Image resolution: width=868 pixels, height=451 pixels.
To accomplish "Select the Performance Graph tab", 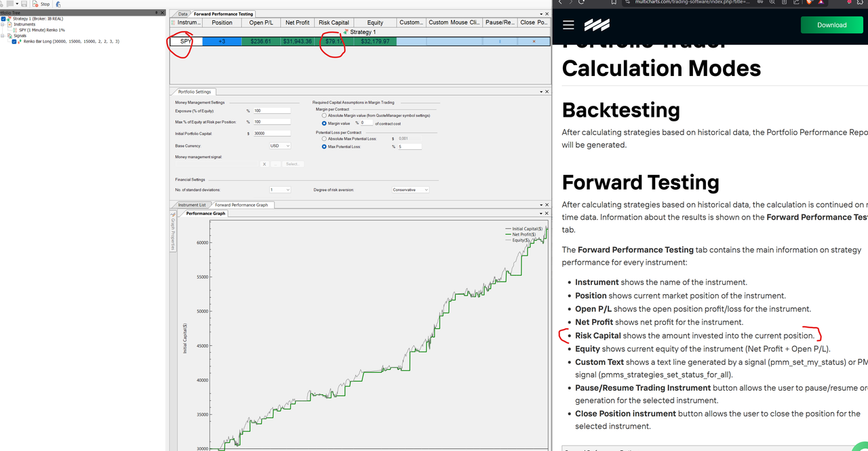I will (x=205, y=214).
